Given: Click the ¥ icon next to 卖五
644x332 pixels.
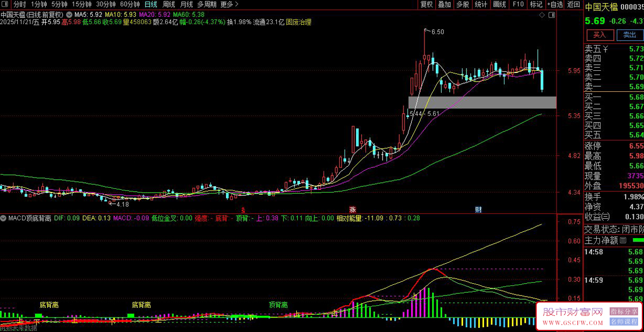Looking at the screenshot, I should pyautogui.click(x=606, y=49).
